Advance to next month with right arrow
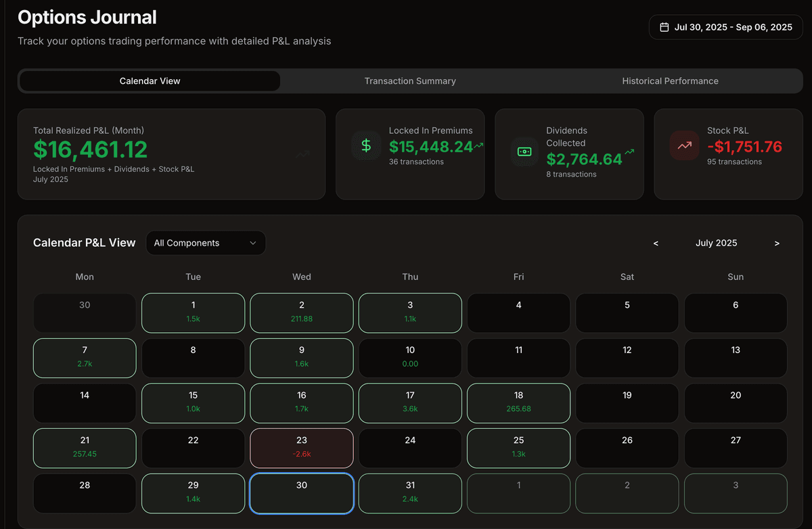 click(x=777, y=244)
